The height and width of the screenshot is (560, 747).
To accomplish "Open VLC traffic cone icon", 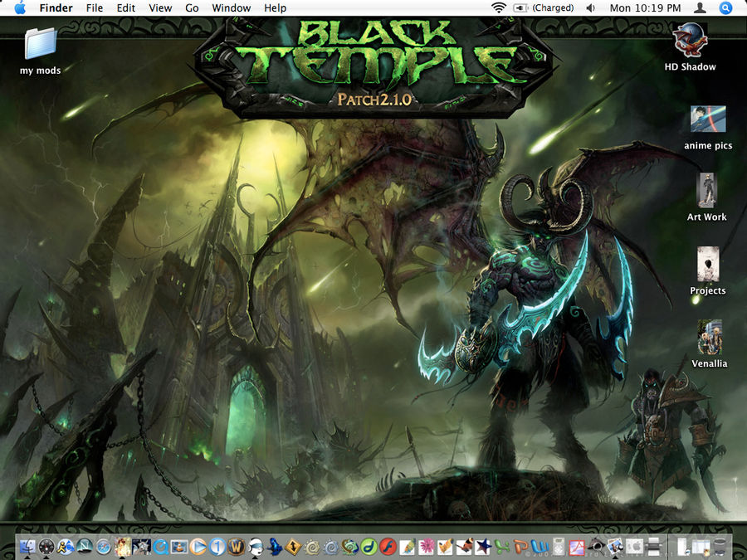I will click(x=179, y=548).
